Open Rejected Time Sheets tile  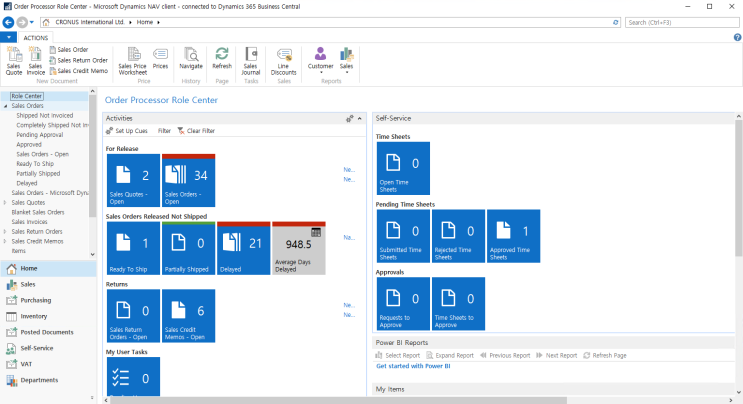(x=458, y=236)
